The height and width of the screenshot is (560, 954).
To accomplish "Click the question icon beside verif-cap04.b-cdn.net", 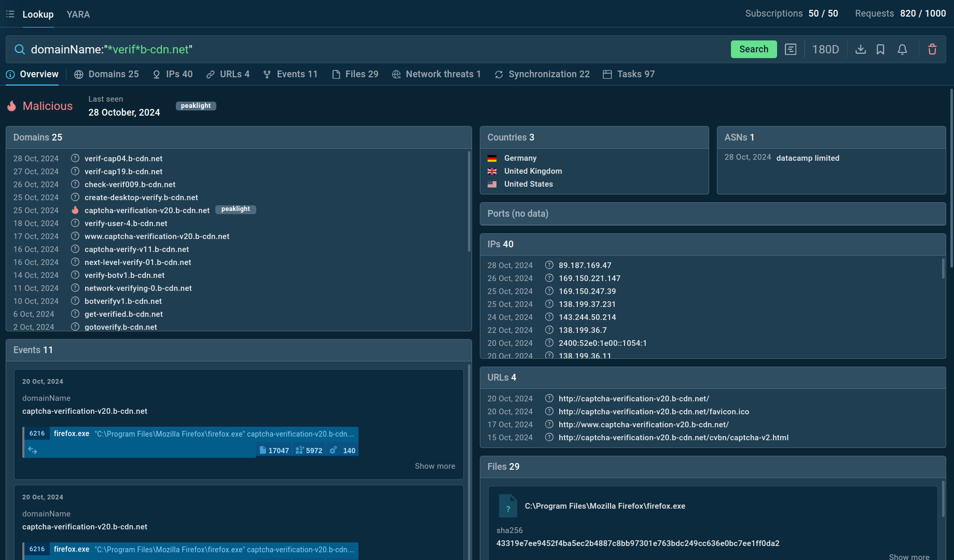I will (75, 158).
